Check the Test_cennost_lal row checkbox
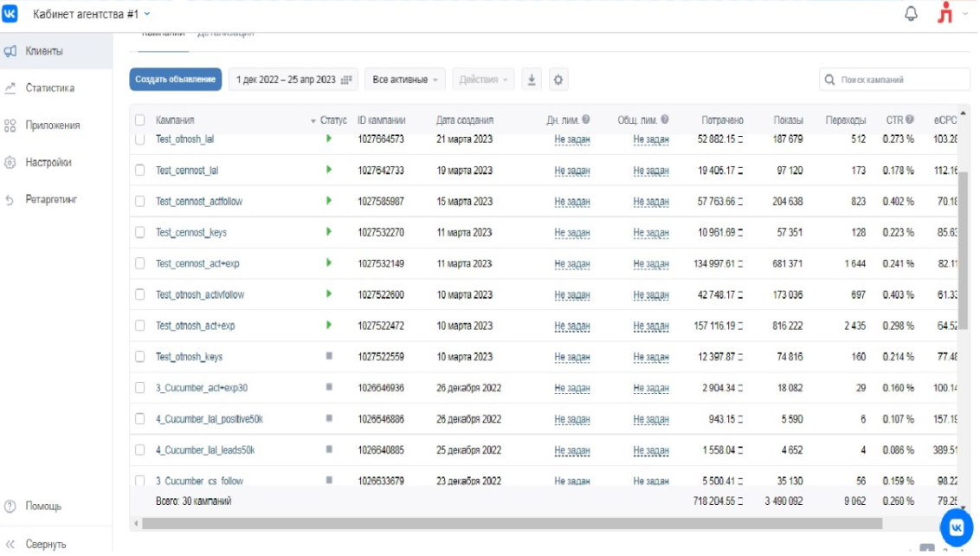Screen dimensions: 980x556 coord(140,170)
